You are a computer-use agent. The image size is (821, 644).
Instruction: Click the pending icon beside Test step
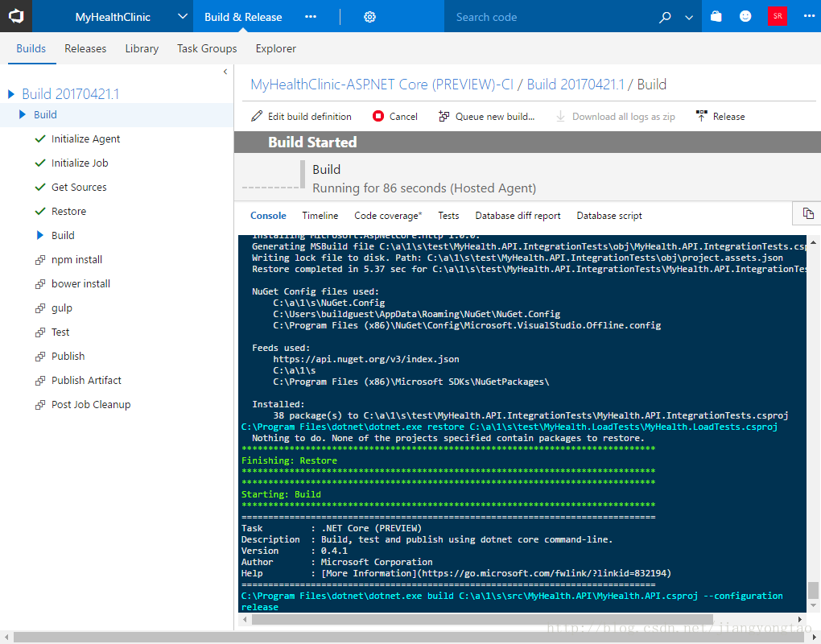pos(39,332)
